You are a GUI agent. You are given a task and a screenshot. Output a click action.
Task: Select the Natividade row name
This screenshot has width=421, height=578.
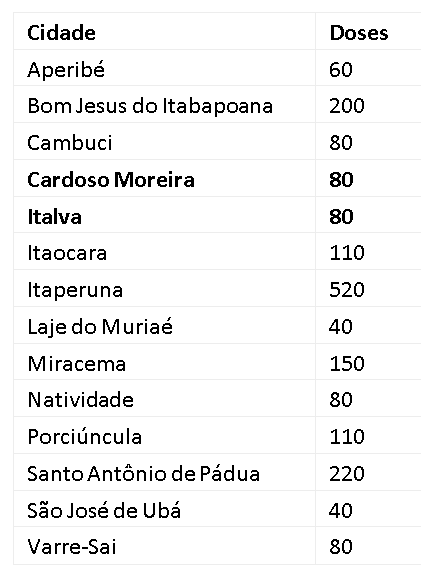coord(80,400)
